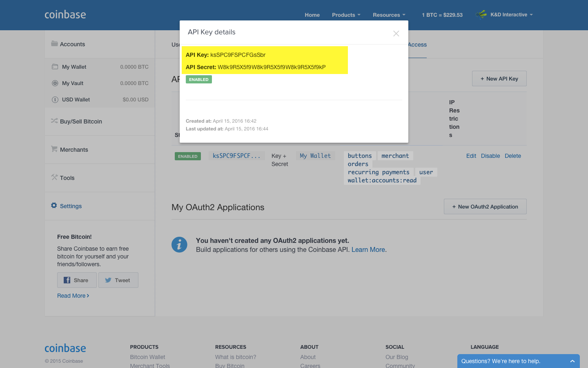Click the ENABLED badge in the dialog
588x368 pixels.
tap(199, 79)
